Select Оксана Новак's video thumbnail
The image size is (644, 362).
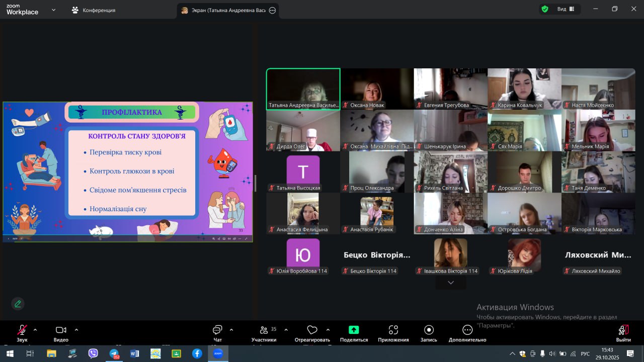[377, 89]
